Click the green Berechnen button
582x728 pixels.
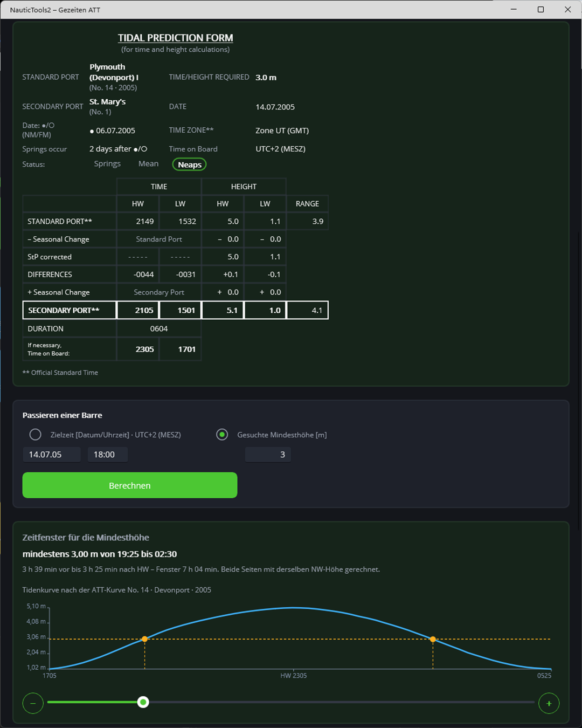point(130,485)
